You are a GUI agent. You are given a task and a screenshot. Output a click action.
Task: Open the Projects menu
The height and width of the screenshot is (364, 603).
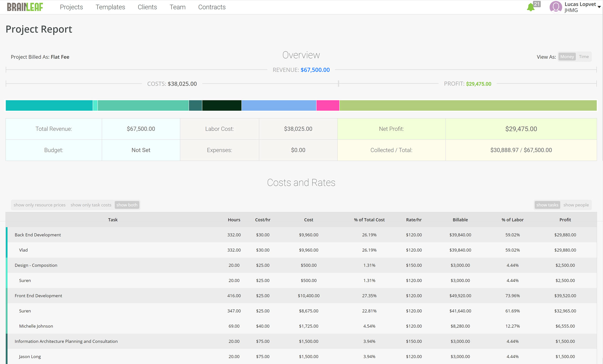click(71, 7)
